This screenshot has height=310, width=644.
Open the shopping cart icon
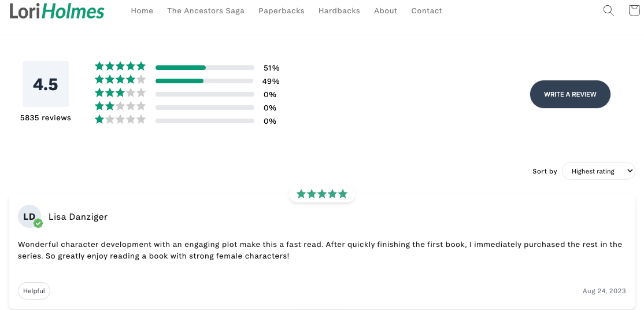tap(634, 10)
